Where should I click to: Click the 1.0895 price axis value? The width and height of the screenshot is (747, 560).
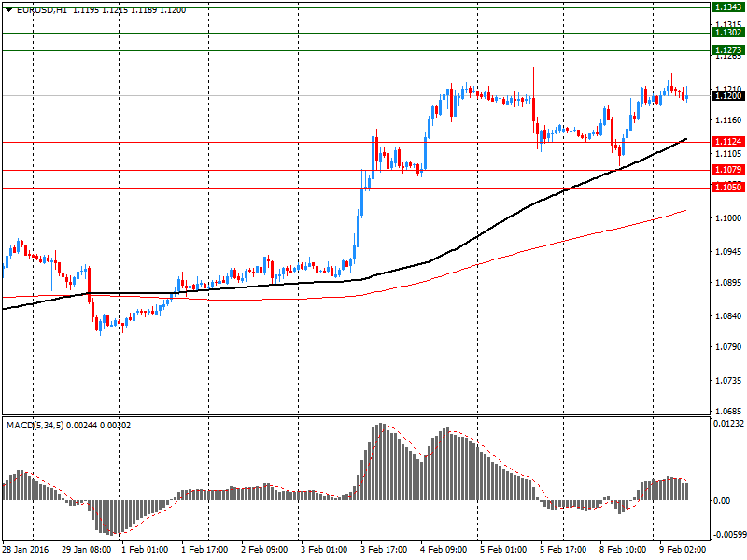pos(728,283)
